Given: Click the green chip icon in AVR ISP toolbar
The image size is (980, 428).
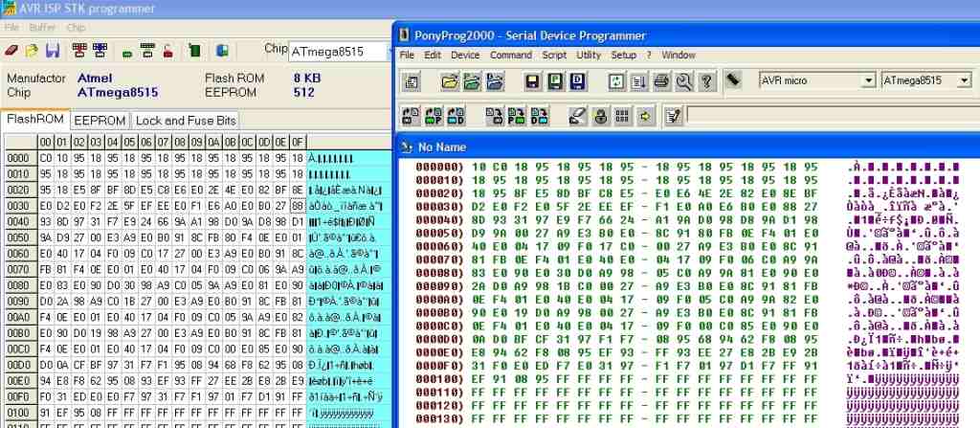Looking at the screenshot, I should 194,51.
